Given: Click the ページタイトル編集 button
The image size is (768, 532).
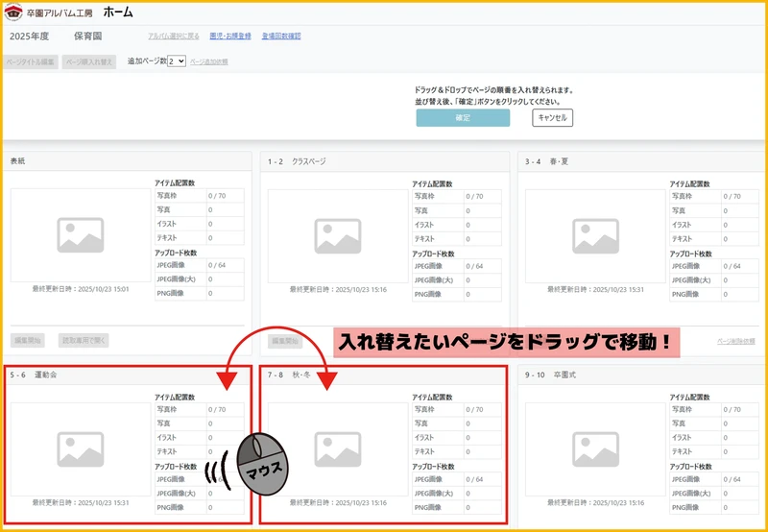Looking at the screenshot, I should click(x=31, y=61).
